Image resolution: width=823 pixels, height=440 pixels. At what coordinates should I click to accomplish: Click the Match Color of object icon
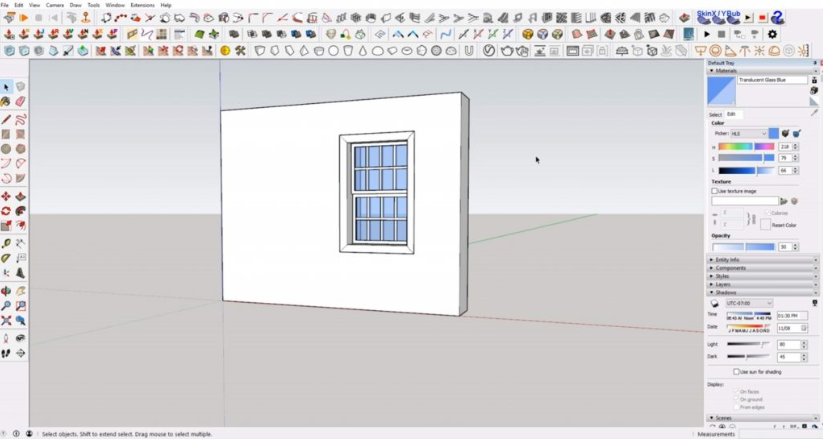785,133
